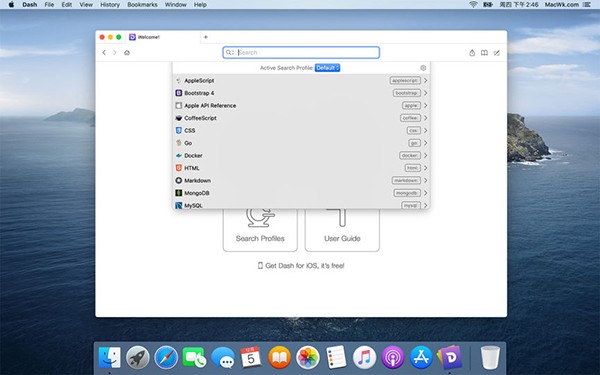The height and width of the screenshot is (375, 600).
Task: Open the home page icon
Action: pos(127,52)
